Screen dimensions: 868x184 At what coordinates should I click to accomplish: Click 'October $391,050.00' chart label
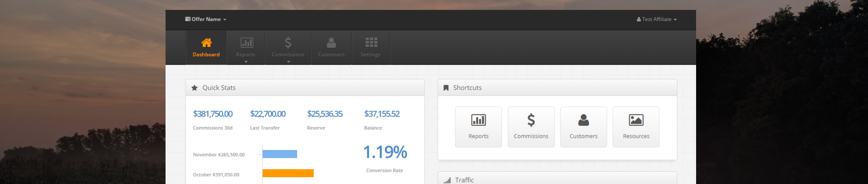click(216, 175)
